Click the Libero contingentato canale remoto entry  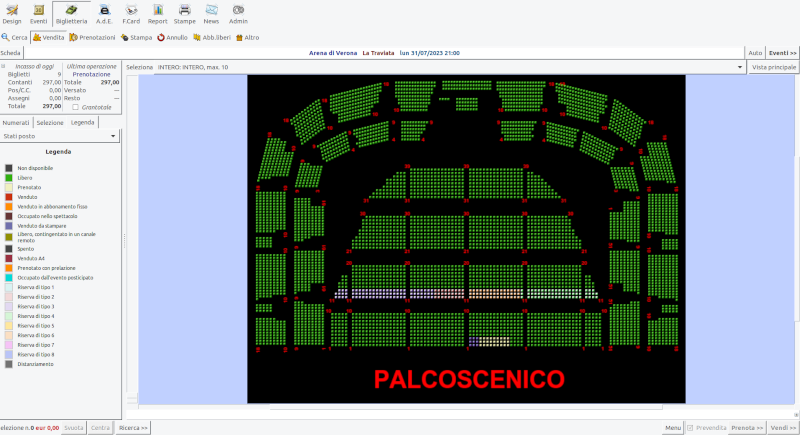point(57,237)
